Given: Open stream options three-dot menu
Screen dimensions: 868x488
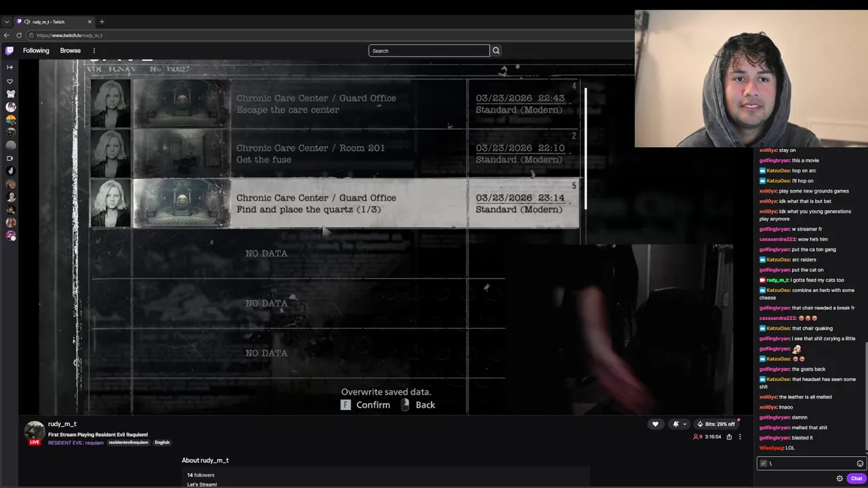Looking at the screenshot, I should [x=740, y=437].
